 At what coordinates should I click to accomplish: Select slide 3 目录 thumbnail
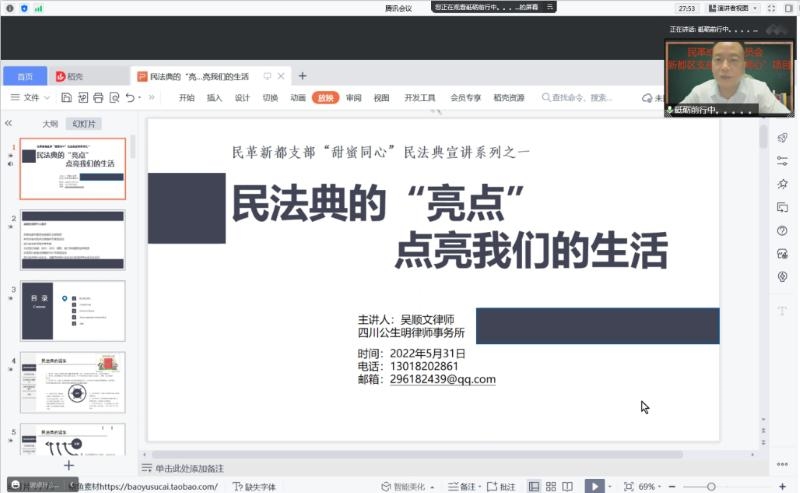point(73,311)
